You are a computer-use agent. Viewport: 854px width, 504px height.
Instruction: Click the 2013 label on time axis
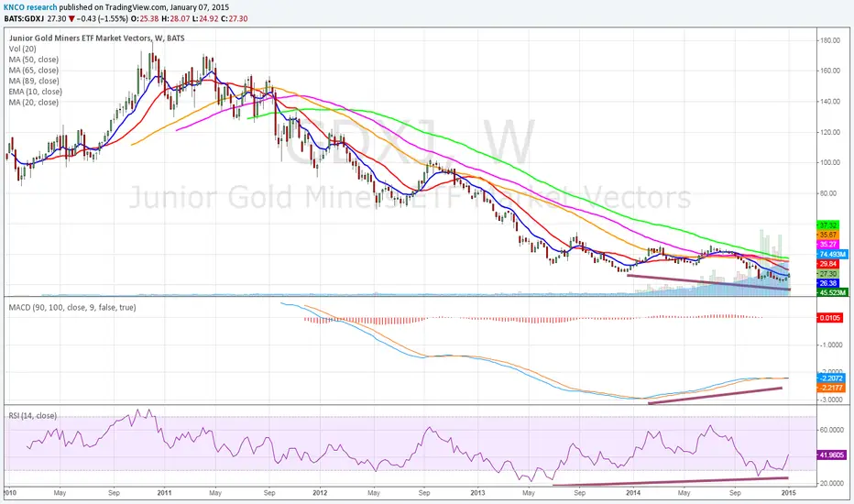click(x=477, y=493)
